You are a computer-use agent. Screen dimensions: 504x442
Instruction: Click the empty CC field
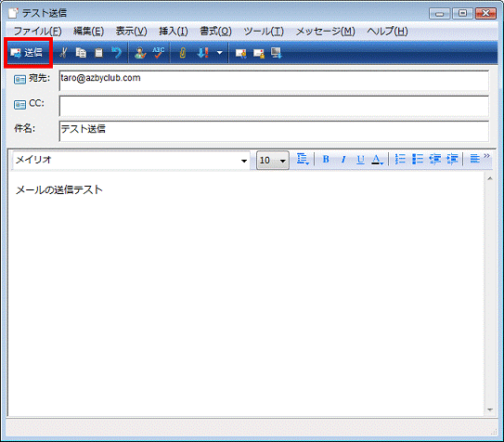pyautogui.click(x=274, y=106)
